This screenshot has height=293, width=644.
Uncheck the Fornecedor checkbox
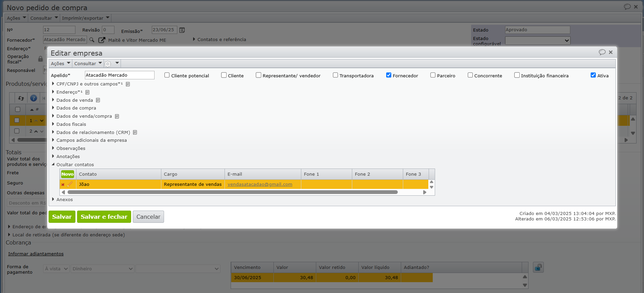[x=389, y=75]
